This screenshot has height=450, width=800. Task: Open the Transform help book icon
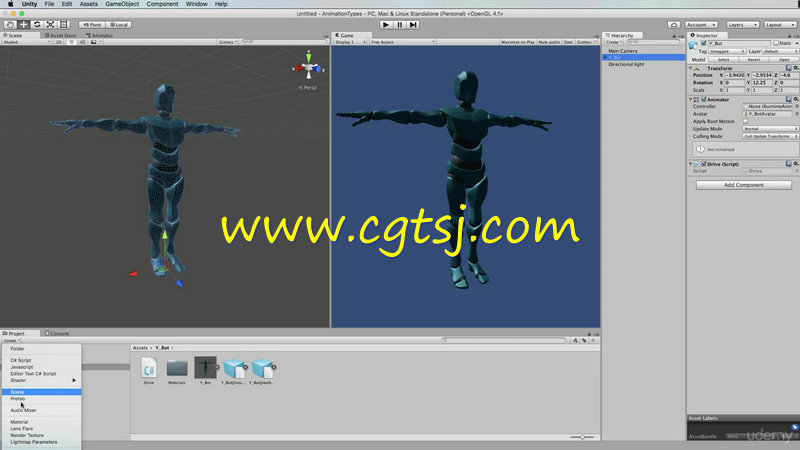tap(789, 68)
